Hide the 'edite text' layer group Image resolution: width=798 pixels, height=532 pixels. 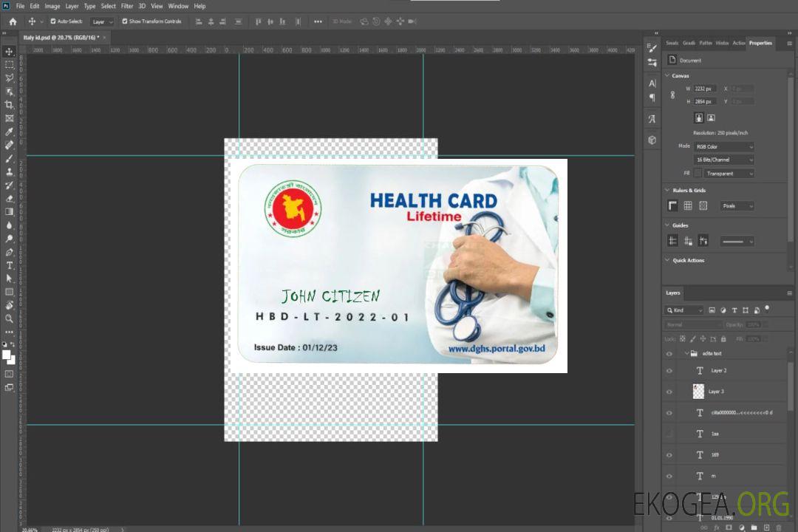(x=669, y=353)
